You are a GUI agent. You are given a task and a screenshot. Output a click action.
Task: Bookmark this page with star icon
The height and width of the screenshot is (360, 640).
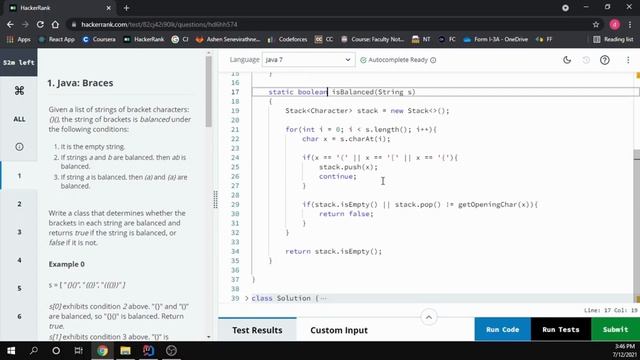tap(596, 24)
